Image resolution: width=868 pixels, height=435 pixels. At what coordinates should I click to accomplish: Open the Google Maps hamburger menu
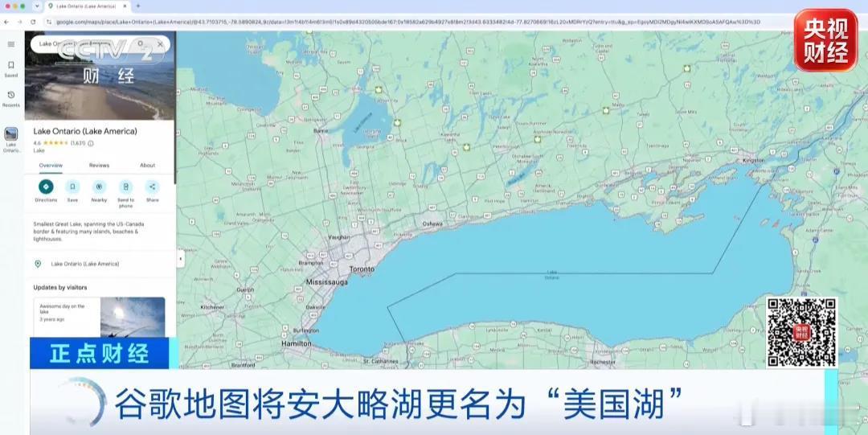click(x=11, y=44)
